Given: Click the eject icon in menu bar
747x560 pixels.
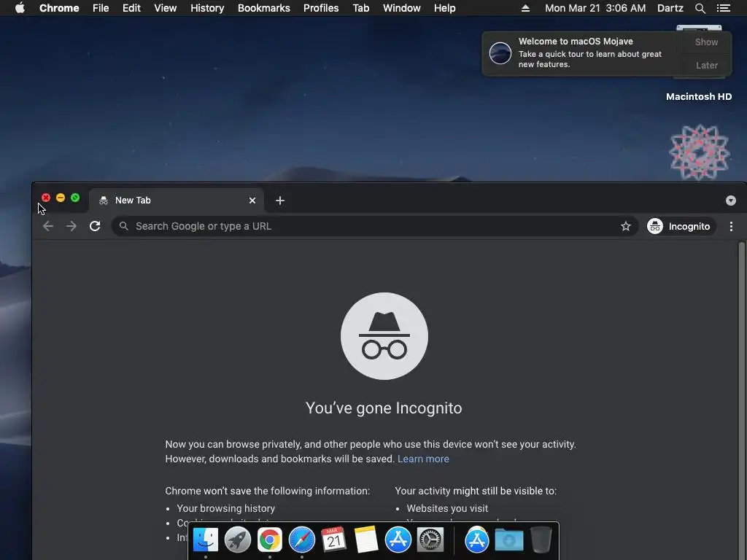Looking at the screenshot, I should tap(525, 8).
